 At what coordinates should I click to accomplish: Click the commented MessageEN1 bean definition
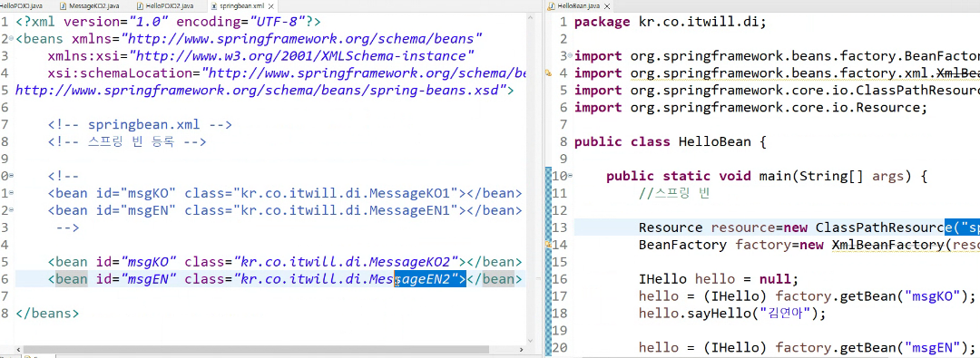(284, 211)
